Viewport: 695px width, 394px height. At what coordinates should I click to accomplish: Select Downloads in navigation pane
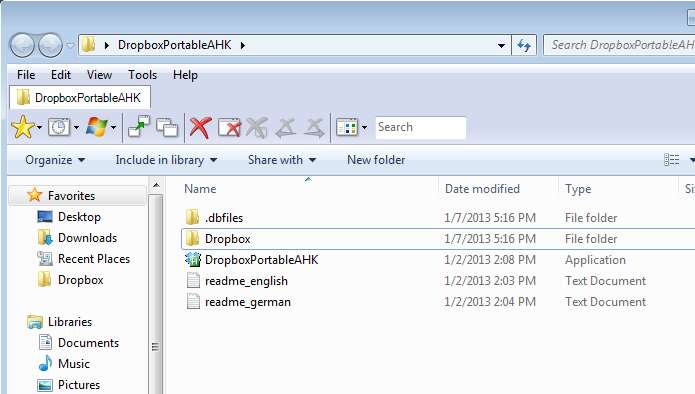coord(87,238)
